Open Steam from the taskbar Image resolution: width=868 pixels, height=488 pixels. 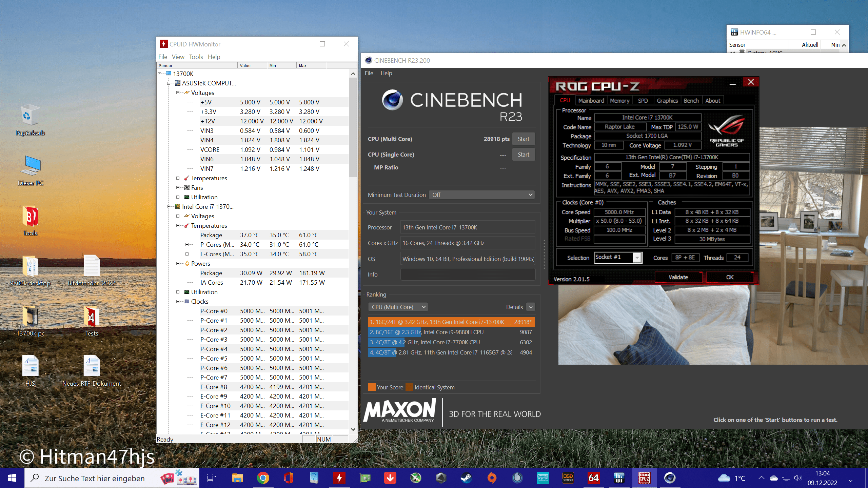pos(466,478)
